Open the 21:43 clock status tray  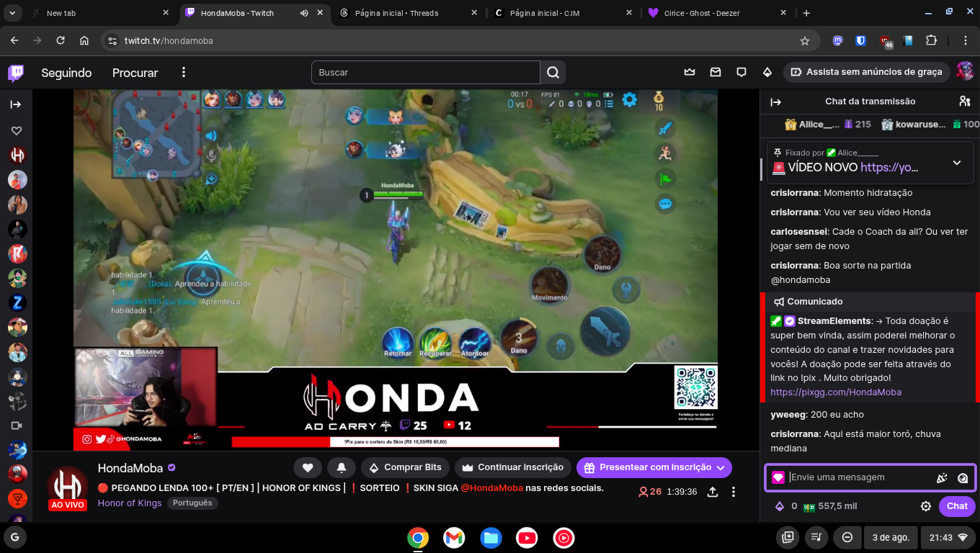[948, 537]
